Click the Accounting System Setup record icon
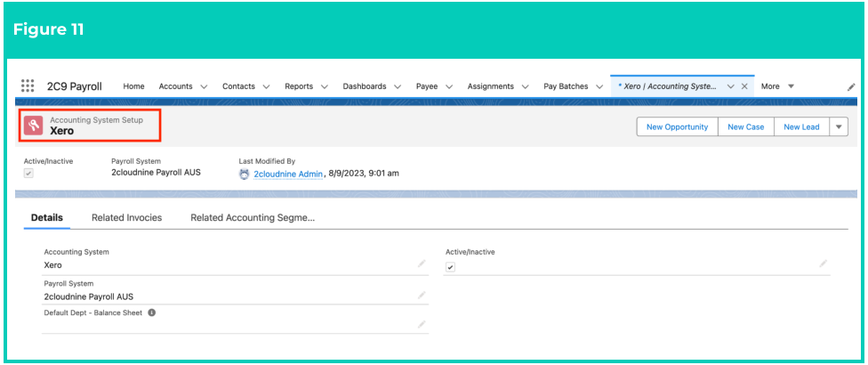868x365 pixels. [x=33, y=126]
